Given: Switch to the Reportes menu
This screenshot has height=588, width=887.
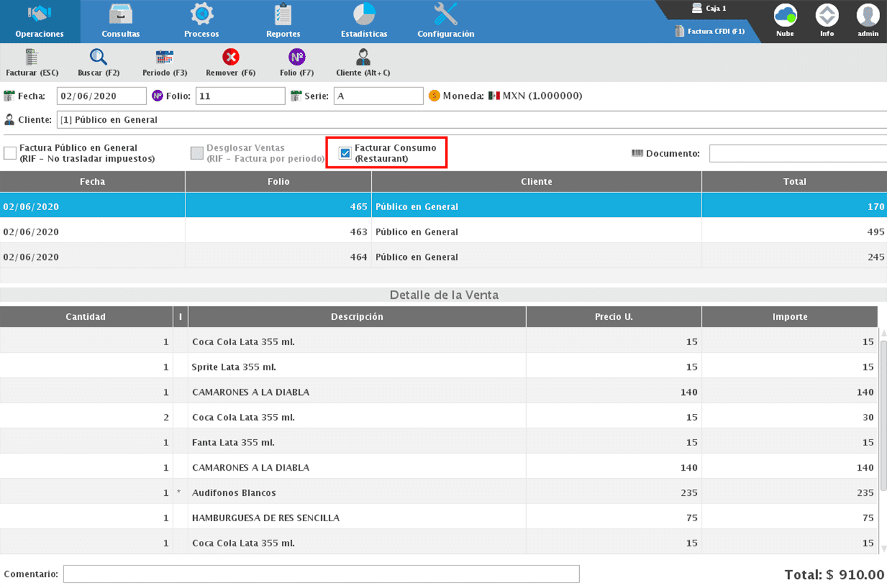Looking at the screenshot, I should [282, 21].
